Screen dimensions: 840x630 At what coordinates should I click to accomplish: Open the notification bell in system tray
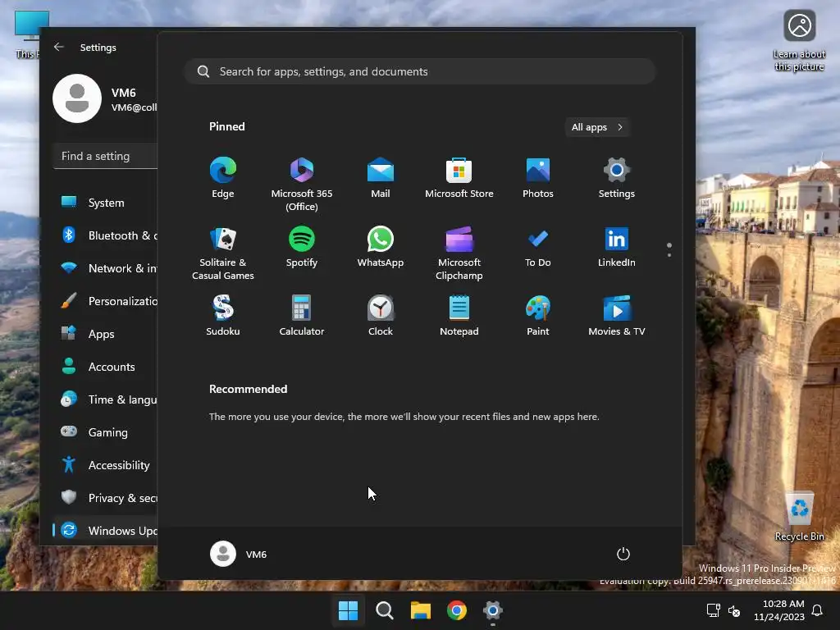point(818,610)
